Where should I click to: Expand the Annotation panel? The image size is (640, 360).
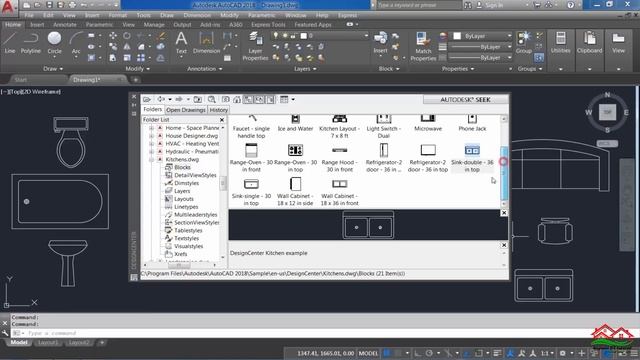pos(205,69)
